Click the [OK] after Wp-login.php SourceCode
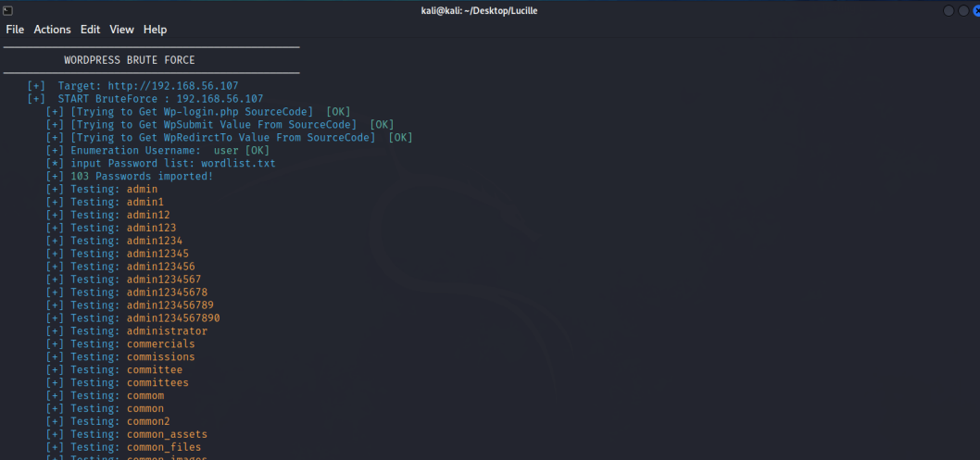The width and height of the screenshot is (980, 460). coord(339,112)
